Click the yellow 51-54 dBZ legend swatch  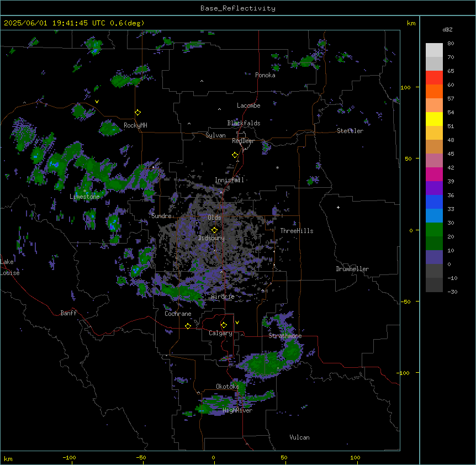pos(434,119)
